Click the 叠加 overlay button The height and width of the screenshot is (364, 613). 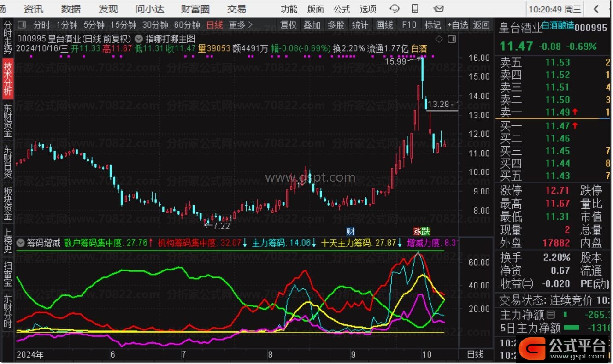[x=312, y=25]
